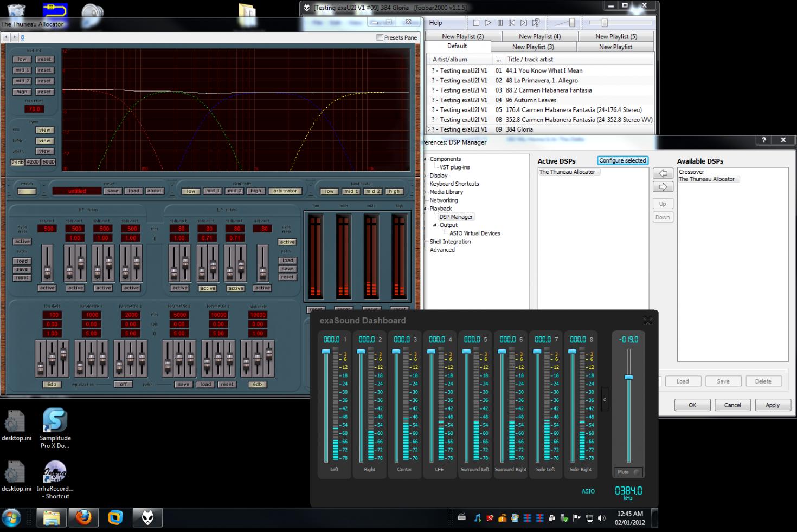This screenshot has height=532, width=797.
Task: Open Samplitude Pro X desktop shortcut
Action: [55, 429]
